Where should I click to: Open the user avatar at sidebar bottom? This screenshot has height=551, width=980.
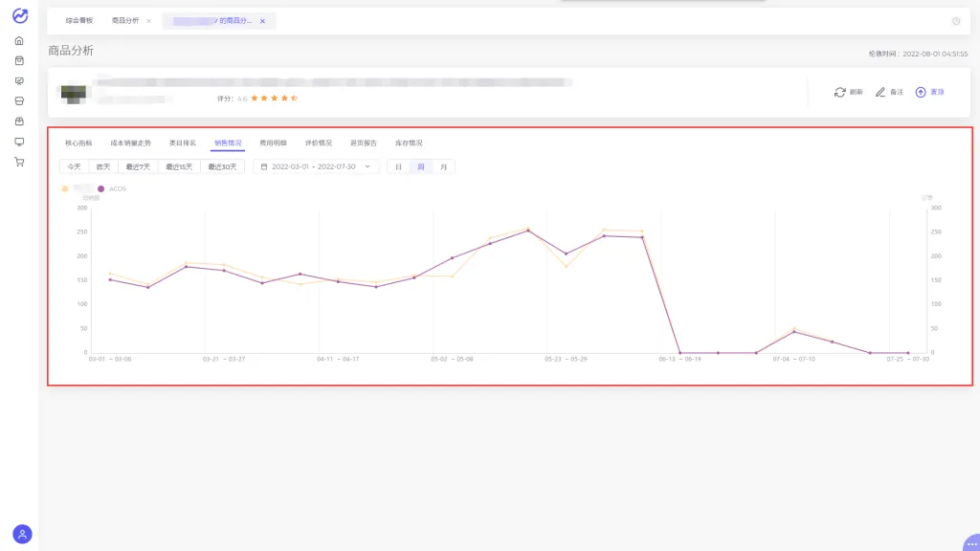click(23, 534)
